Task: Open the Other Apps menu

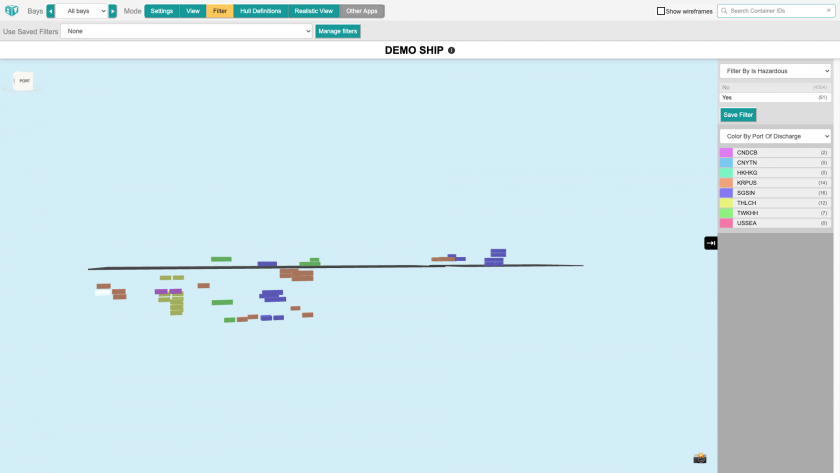Action: coord(362,11)
